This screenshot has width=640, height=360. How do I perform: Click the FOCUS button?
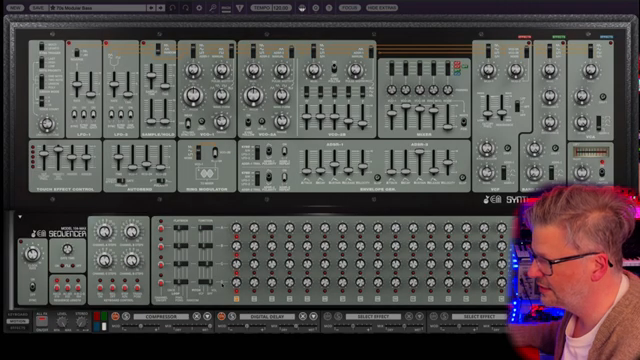coord(349,8)
